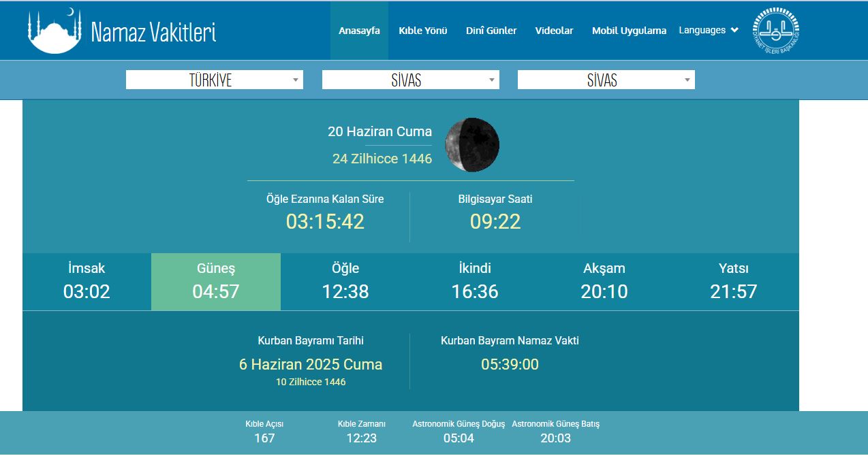868x456 pixels.
Task: Open the Languages dropdown menu
Action: point(709,30)
